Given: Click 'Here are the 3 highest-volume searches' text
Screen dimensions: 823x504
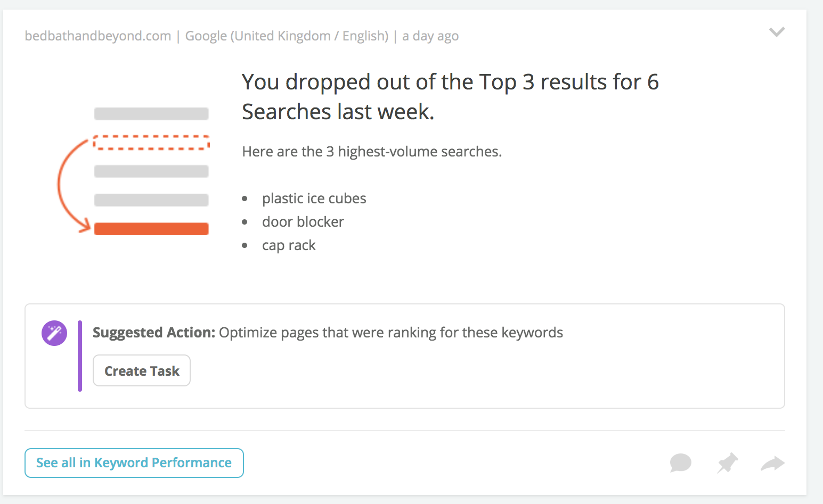Looking at the screenshot, I should [x=372, y=152].
